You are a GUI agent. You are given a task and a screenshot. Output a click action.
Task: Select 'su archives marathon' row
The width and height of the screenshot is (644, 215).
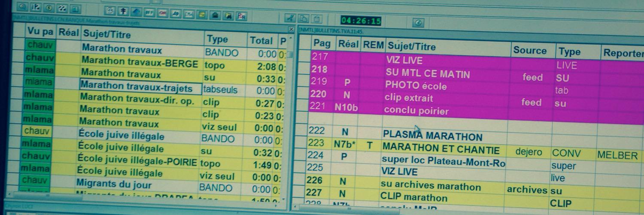[431, 186]
